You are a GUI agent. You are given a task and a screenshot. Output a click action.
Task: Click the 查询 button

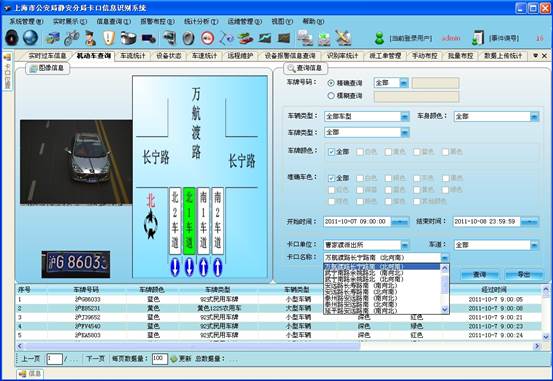coord(479,274)
